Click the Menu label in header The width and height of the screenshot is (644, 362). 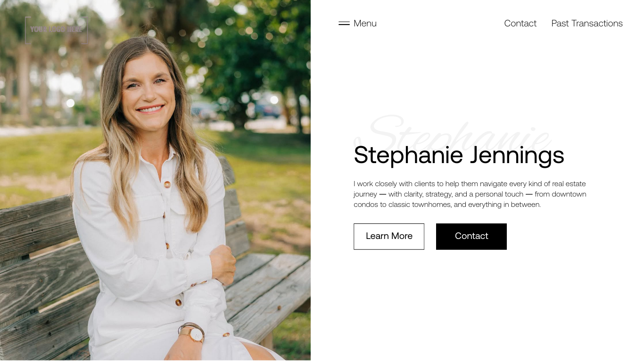[x=365, y=23]
